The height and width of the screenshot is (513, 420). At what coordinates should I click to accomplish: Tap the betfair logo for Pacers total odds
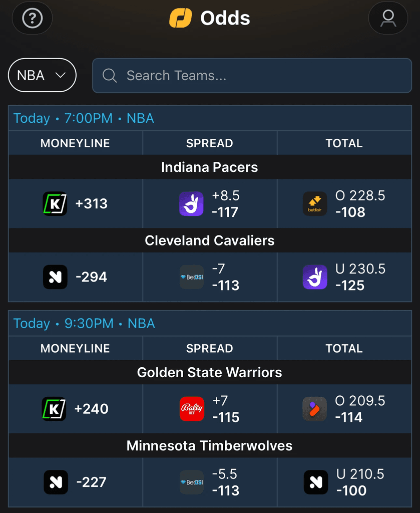315,203
